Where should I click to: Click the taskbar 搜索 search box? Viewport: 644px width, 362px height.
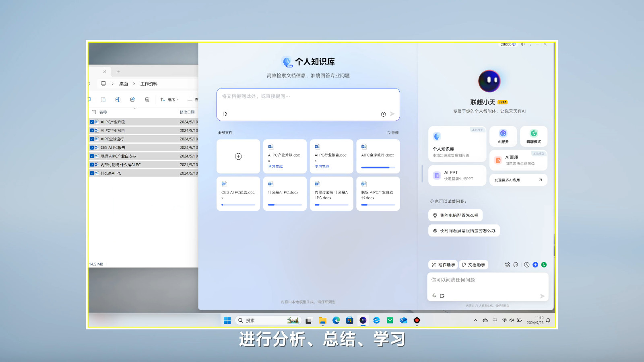pyautogui.click(x=268, y=320)
